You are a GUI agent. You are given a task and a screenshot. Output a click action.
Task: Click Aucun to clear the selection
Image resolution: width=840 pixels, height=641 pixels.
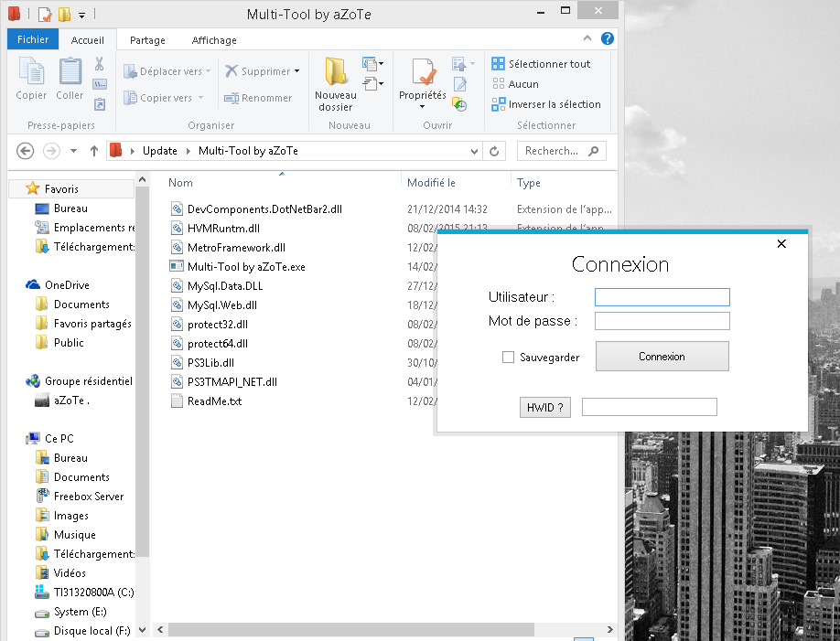[x=515, y=84]
